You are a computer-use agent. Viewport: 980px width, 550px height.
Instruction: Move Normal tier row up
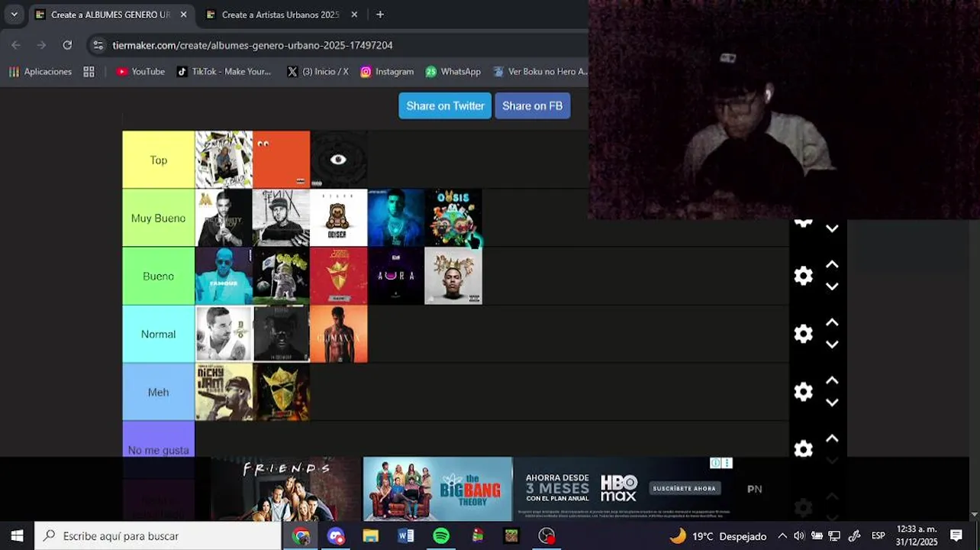[832, 322]
